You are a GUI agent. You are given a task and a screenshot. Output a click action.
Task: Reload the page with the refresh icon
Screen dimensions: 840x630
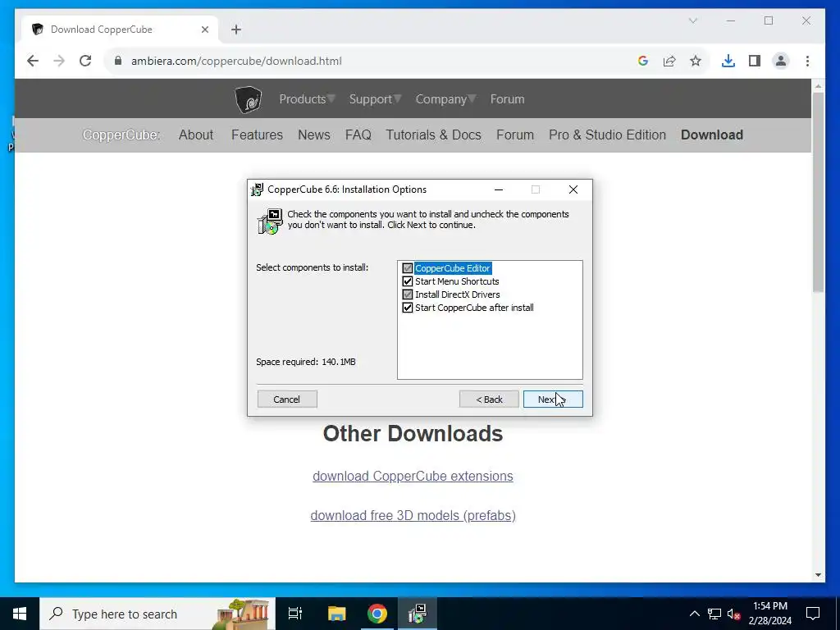point(85,61)
